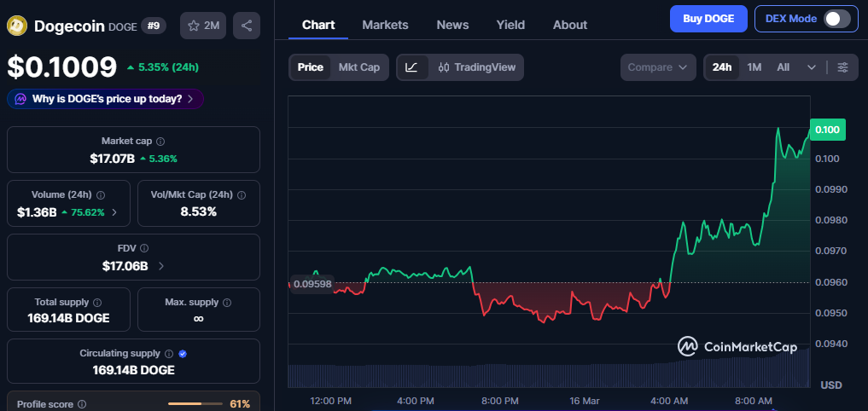Viewport: 868px width, 411px height.
Task: Click the ∞ max supply value
Action: tap(198, 319)
